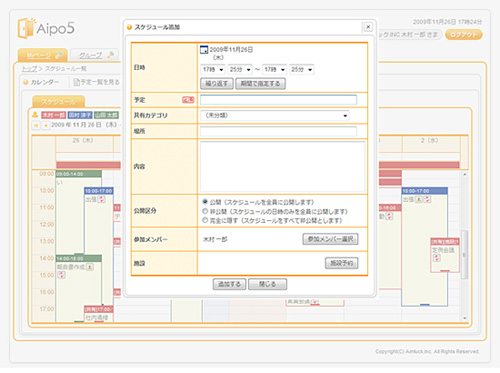Open the start hour dropdown

coord(213,69)
